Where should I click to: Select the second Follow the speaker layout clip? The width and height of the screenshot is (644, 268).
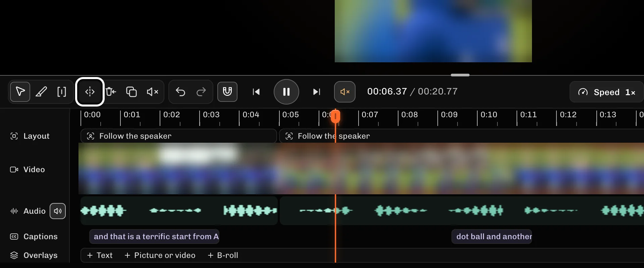click(462, 136)
